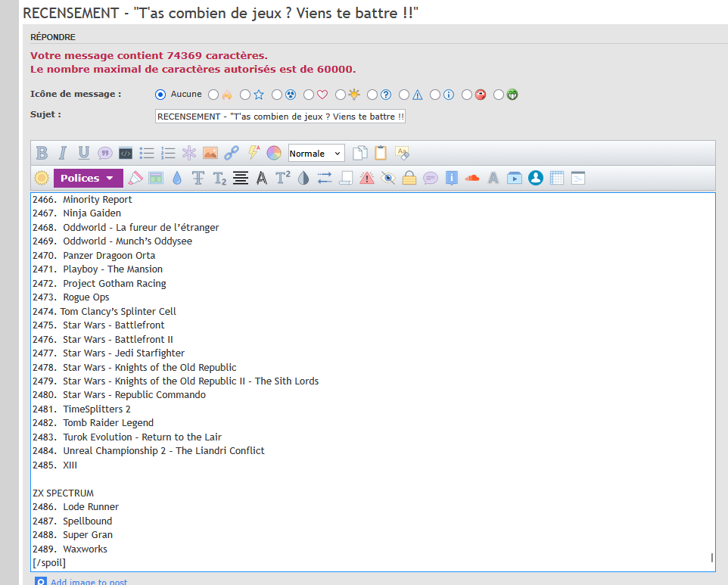Apply underline formatting

(x=83, y=153)
